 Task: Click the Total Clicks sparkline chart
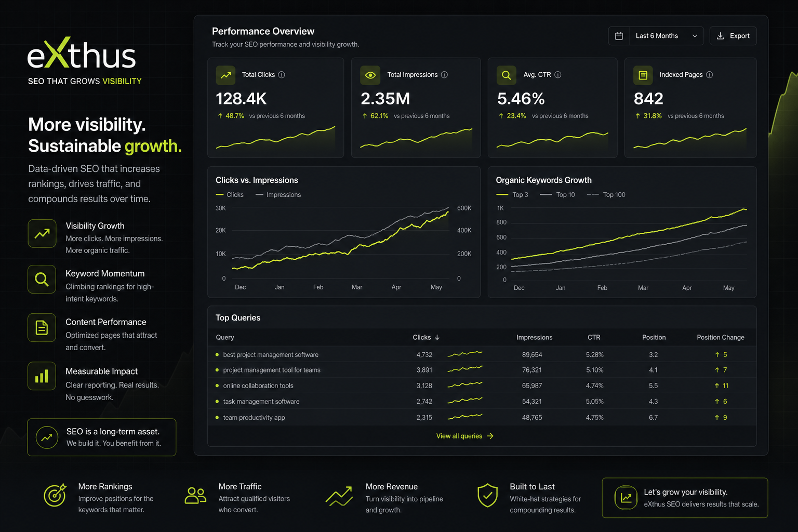coord(275,138)
